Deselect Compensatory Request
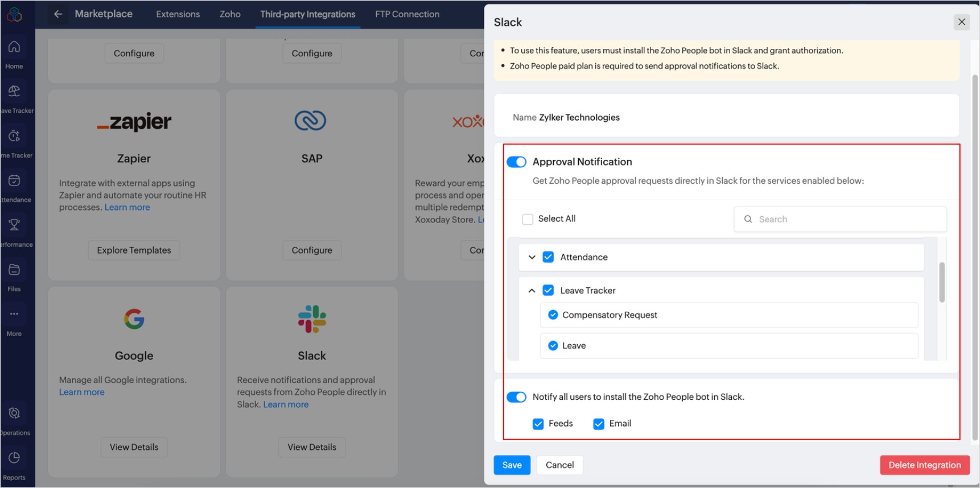980x488 pixels. 553,315
